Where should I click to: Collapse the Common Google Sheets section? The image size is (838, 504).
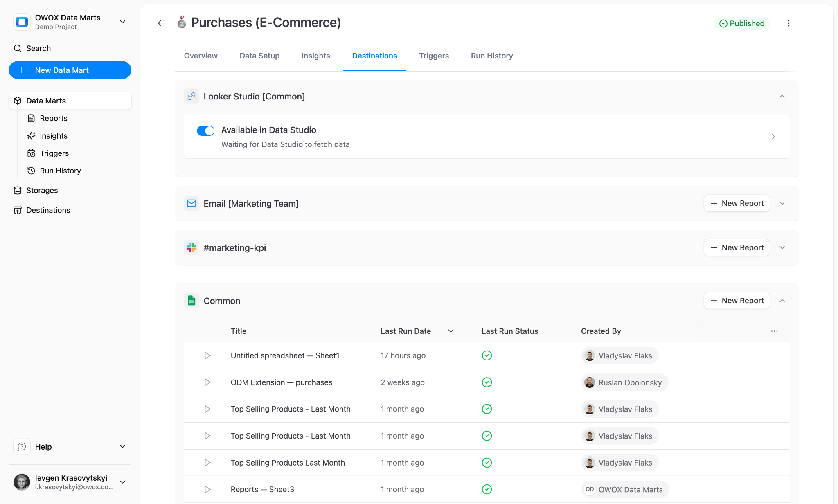tap(782, 301)
